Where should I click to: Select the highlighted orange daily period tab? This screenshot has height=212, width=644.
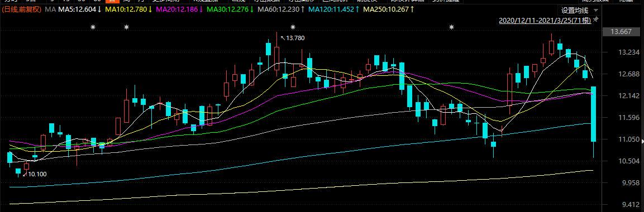112,1
